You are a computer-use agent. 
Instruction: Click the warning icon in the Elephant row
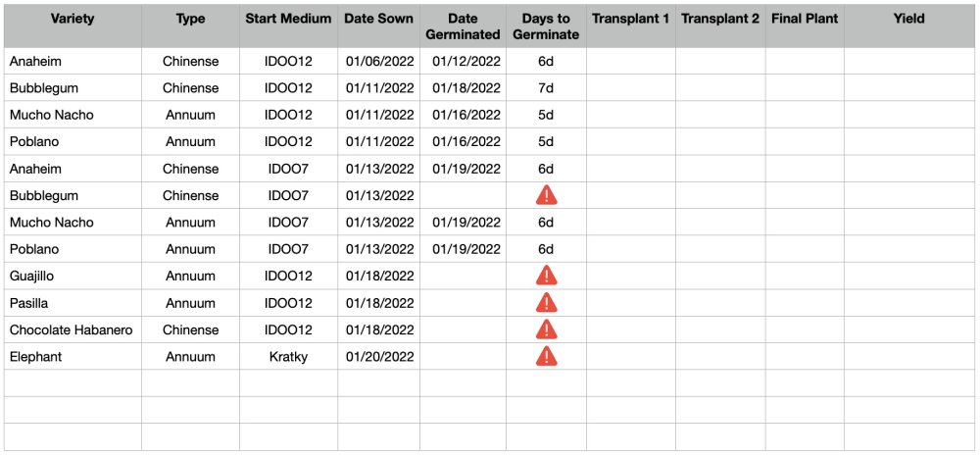point(546,357)
